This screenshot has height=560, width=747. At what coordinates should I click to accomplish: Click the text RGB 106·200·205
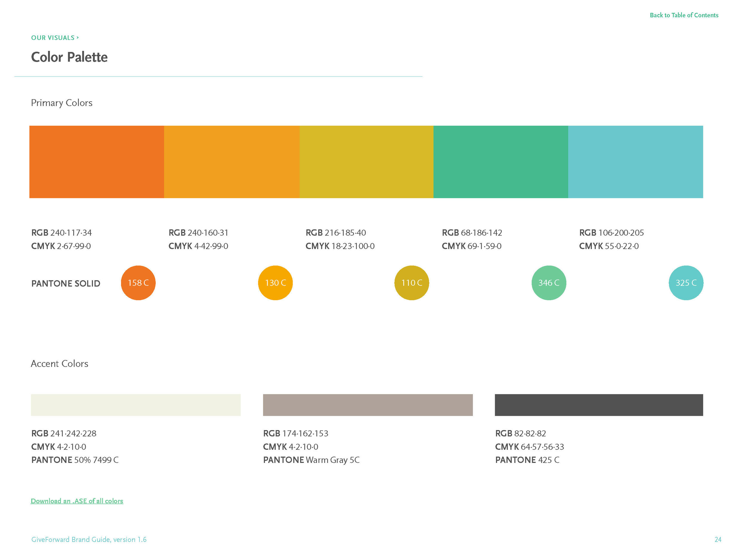(x=611, y=233)
